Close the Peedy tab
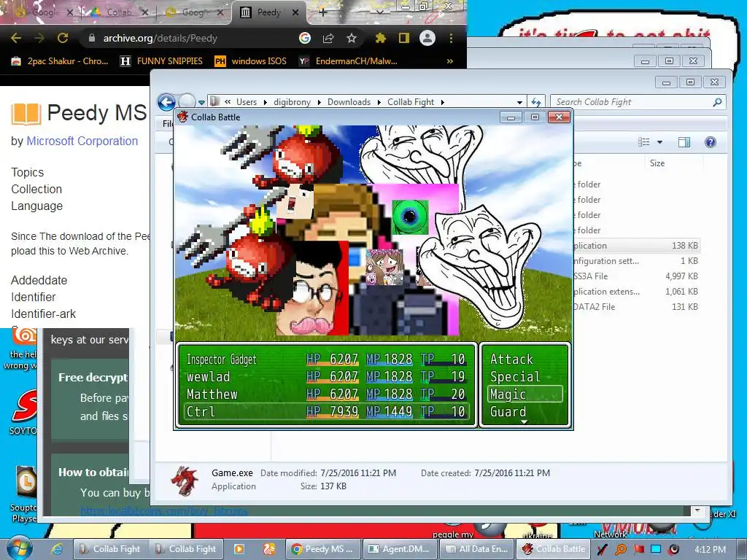This screenshot has height=560, width=747. coord(295,12)
